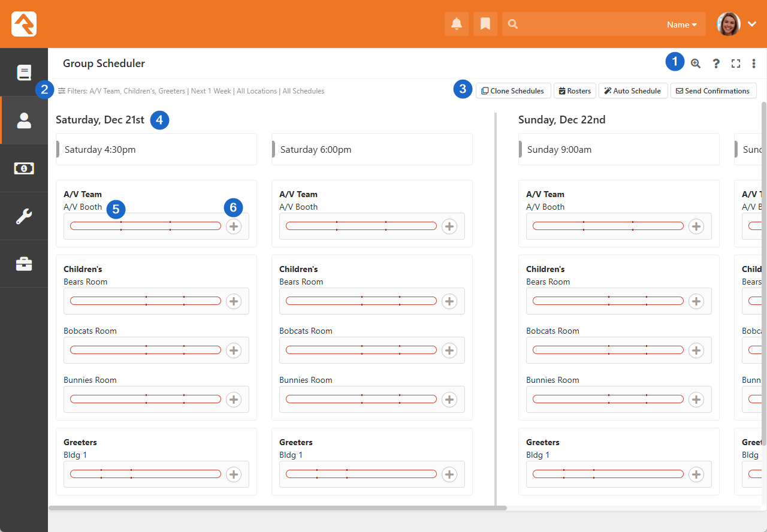Click the Saturday, Dec 21st heading
This screenshot has width=767, height=532.
[100, 120]
